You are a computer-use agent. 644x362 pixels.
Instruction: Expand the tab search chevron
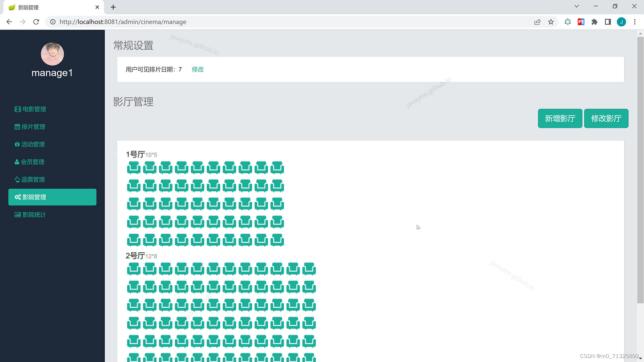click(x=577, y=6)
